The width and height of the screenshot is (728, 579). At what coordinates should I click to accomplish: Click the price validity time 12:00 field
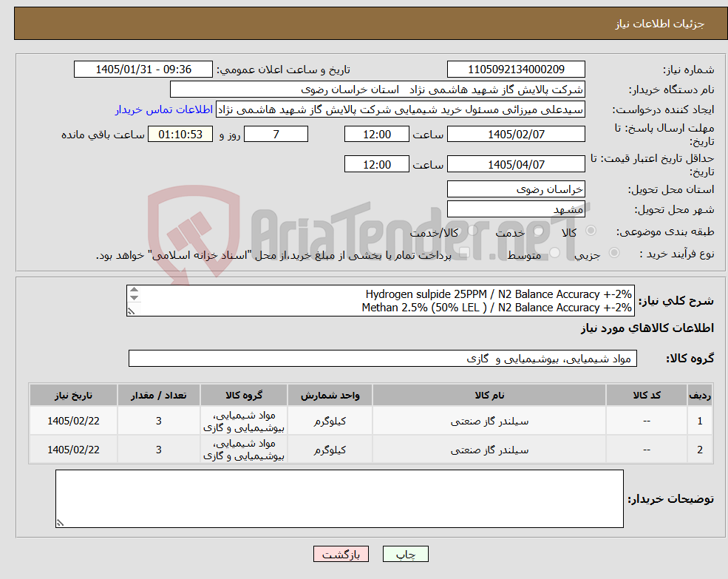(376, 164)
